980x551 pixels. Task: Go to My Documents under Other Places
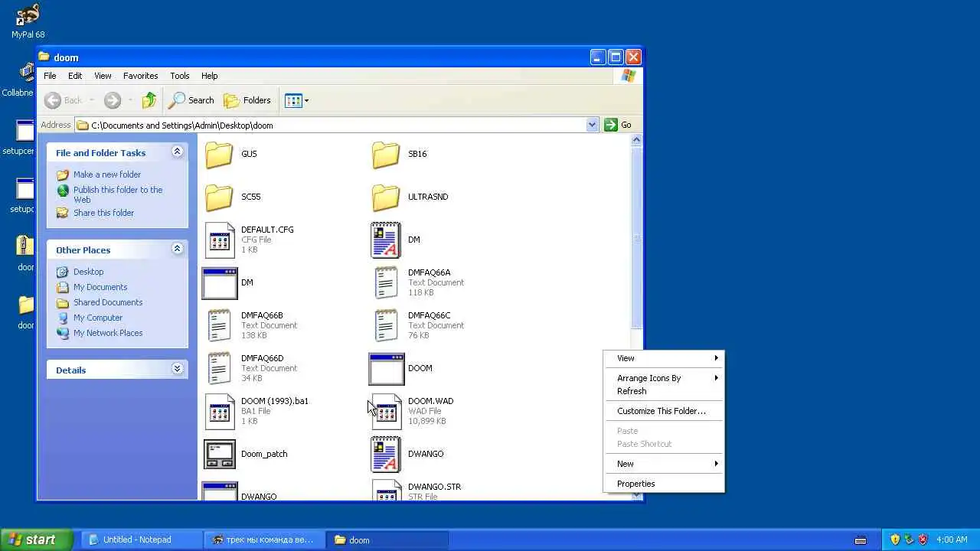point(100,287)
